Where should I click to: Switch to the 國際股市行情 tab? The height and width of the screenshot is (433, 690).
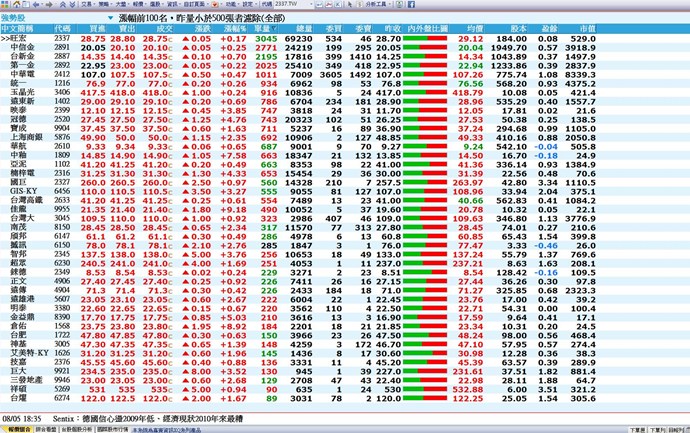point(112,428)
